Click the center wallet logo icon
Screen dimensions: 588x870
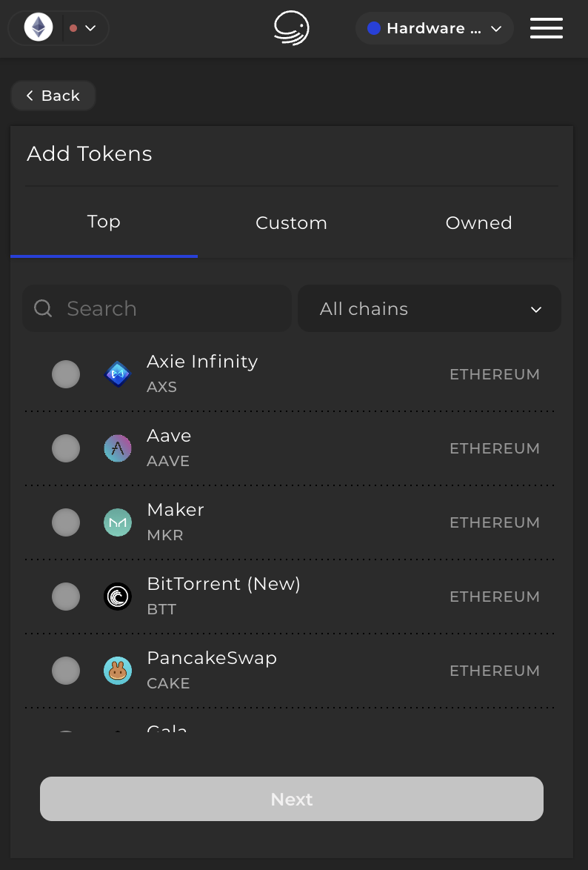point(292,27)
